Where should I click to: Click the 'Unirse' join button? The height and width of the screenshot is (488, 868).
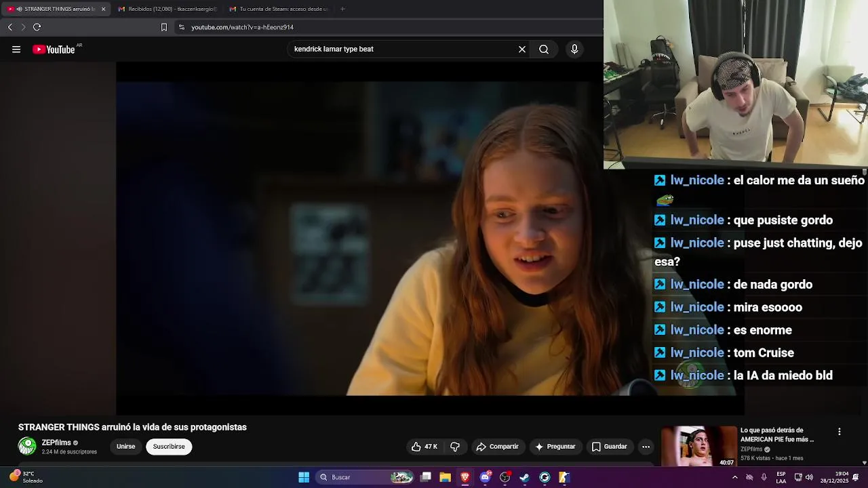pyautogui.click(x=126, y=447)
